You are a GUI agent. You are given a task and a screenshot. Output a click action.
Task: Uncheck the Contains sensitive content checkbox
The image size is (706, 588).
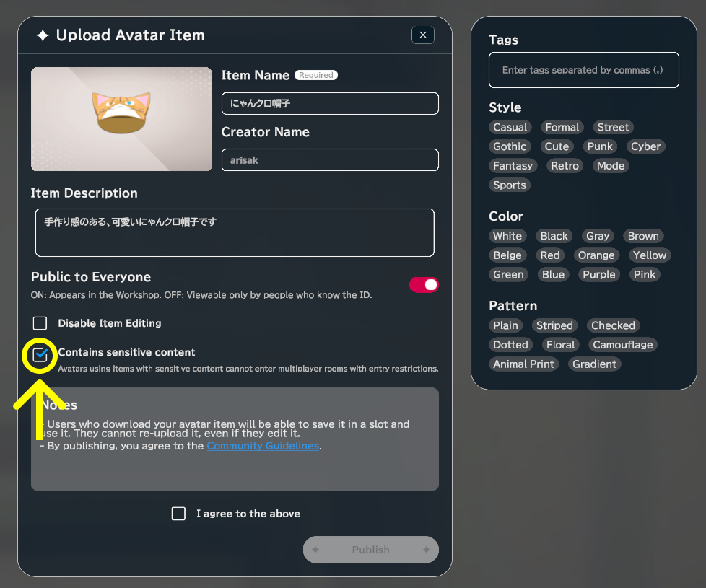[40, 355]
